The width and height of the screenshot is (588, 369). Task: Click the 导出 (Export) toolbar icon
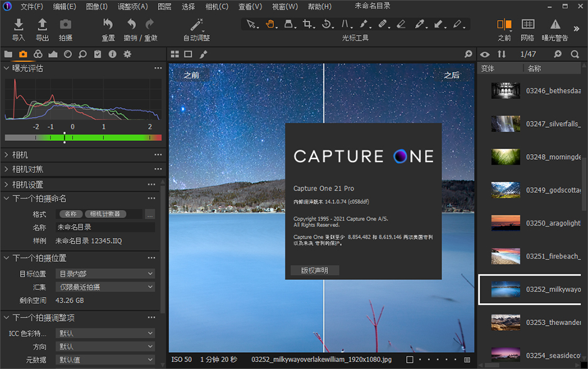click(x=42, y=25)
